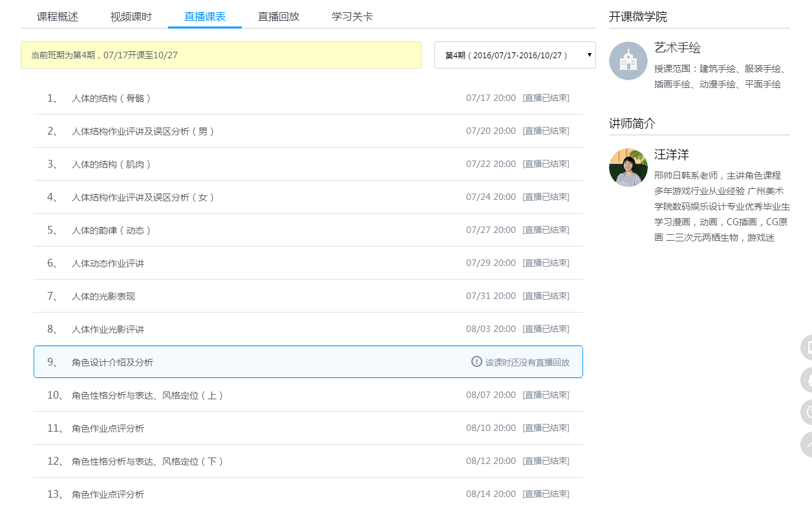Click the 艺术手绘 school name link
Image resolution: width=812 pixels, height=508 pixels.
tap(677, 48)
